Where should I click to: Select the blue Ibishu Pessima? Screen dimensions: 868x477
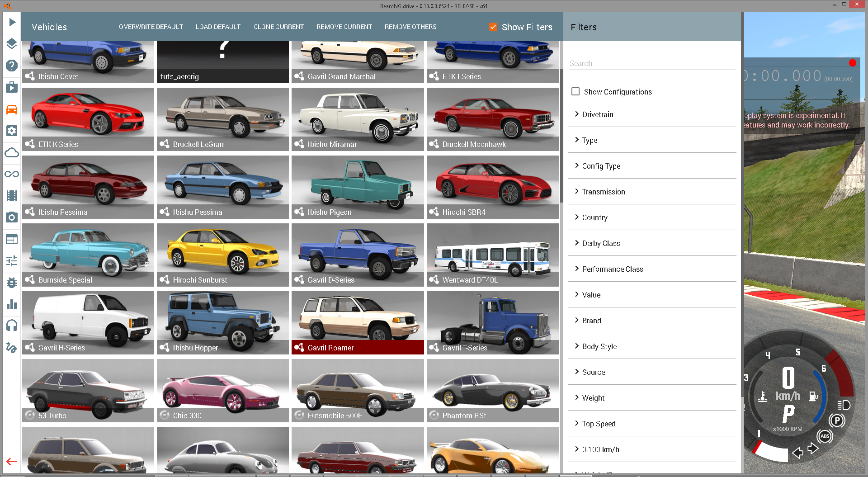click(223, 187)
